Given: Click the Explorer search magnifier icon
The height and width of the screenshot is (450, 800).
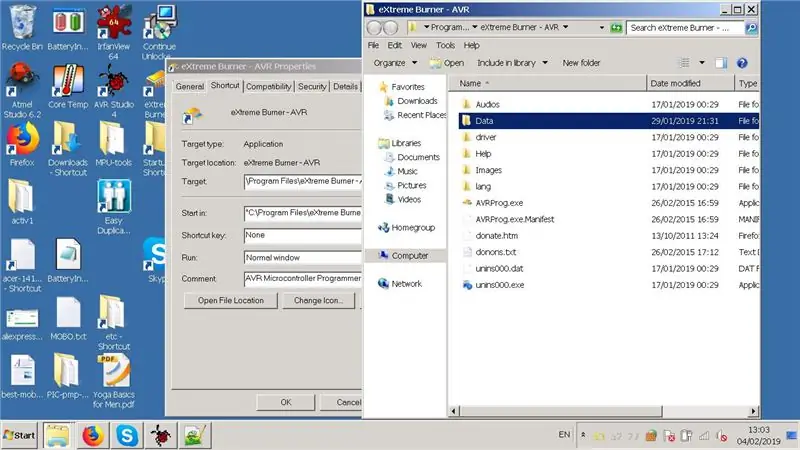Looking at the screenshot, I should (751, 28).
